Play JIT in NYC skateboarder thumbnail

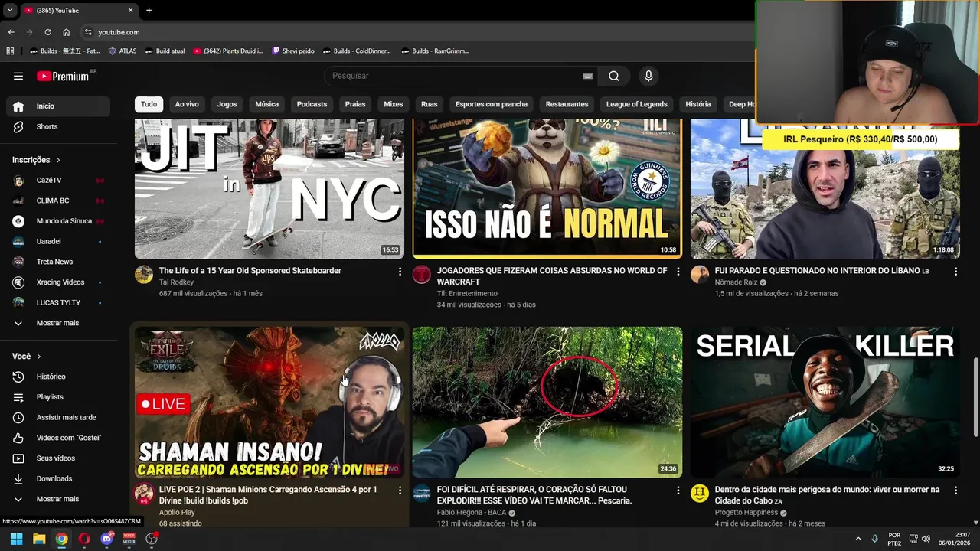(269, 189)
